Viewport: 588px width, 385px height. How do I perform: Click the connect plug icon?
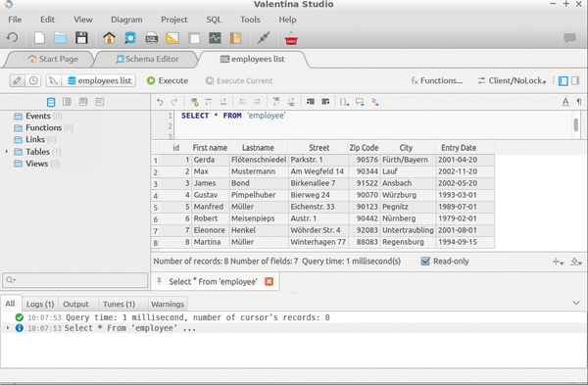(264, 37)
